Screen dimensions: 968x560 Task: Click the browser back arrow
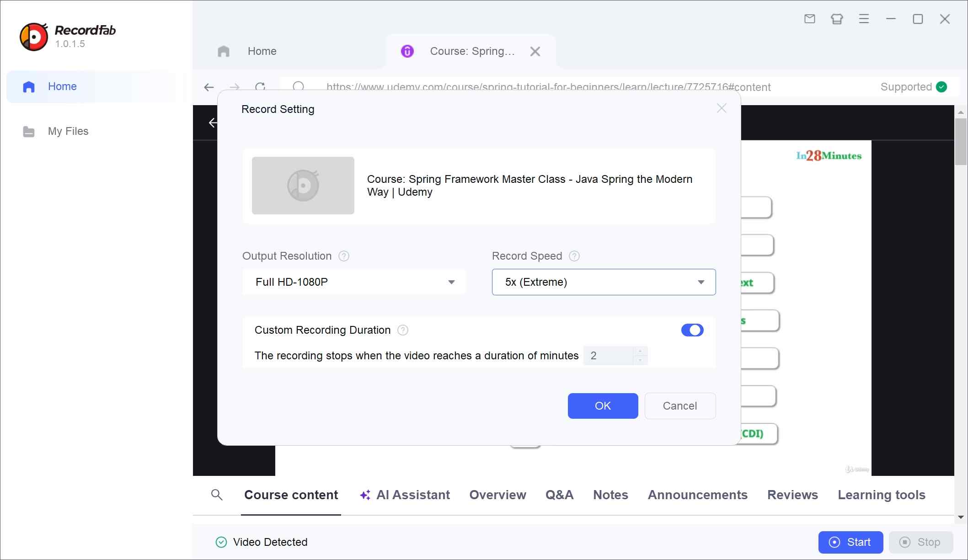209,87
